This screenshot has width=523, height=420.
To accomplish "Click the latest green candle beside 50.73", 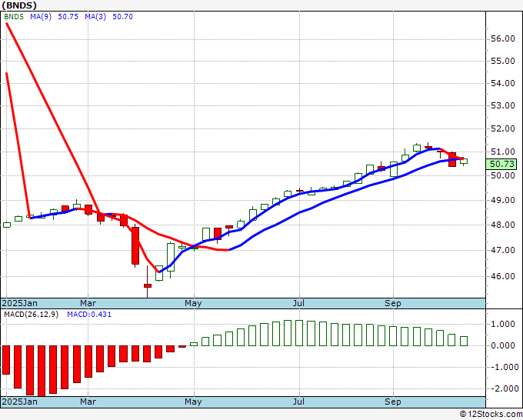I will 464,161.
